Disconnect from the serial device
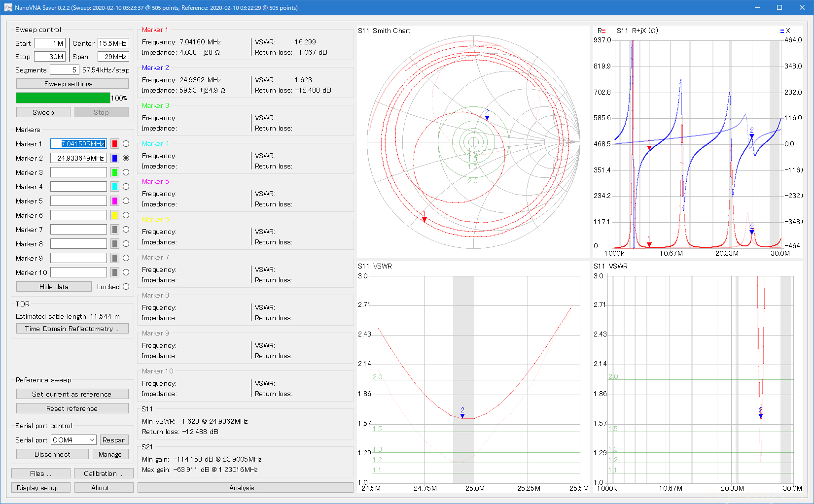Image resolution: width=814 pixels, height=504 pixels. [52, 454]
